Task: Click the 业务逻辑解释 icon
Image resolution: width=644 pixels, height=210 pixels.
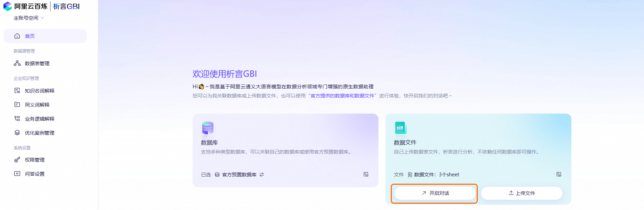Action: click(x=17, y=118)
